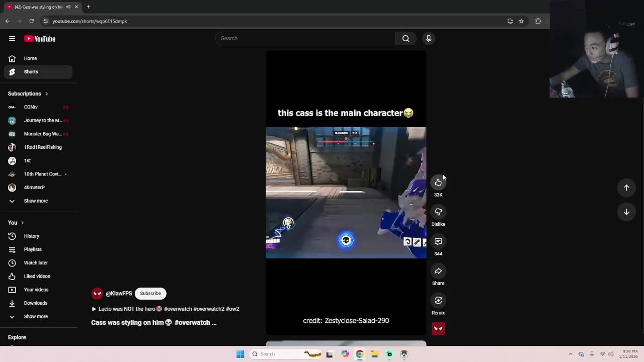This screenshot has height=362, width=644.
Task: Open the Chrome extensions puzzle icon
Action: 538,21
